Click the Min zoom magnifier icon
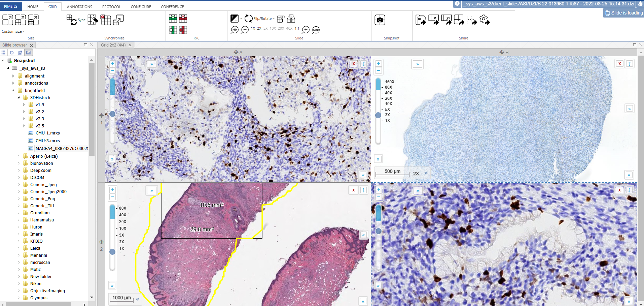Image resolution: width=644 pixels, height=306 pixels. tap(235, 30)
